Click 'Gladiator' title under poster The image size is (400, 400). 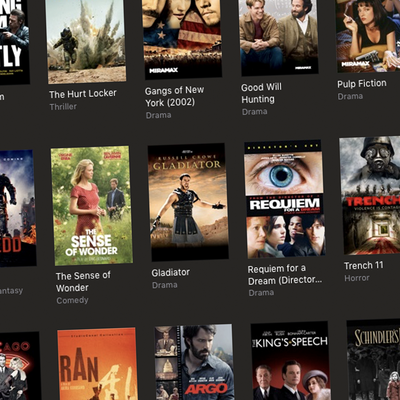[x=171, y=273]
